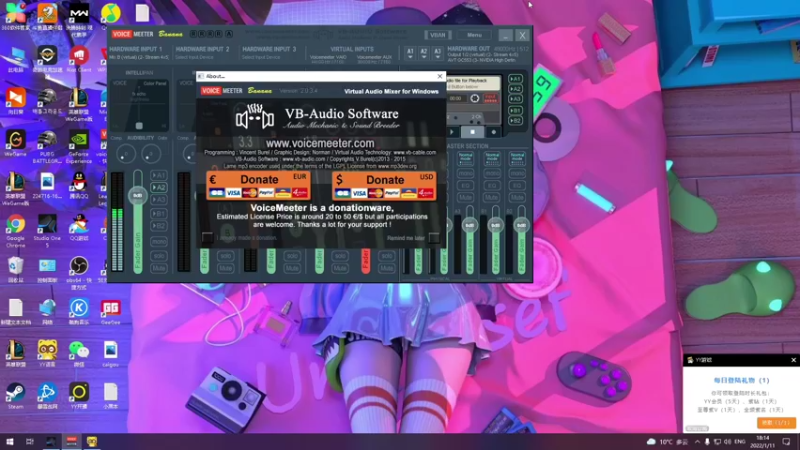Click the Comp knob on Hardware Input 1

(126, 154)
